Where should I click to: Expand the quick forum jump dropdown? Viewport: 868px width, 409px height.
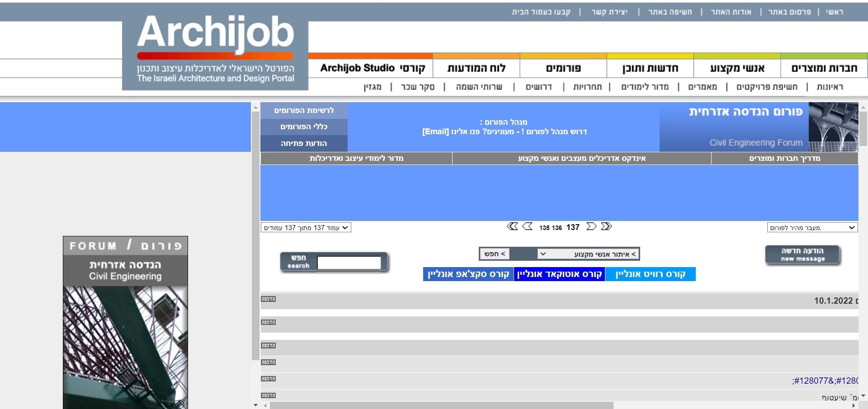[x=812, y=228]
